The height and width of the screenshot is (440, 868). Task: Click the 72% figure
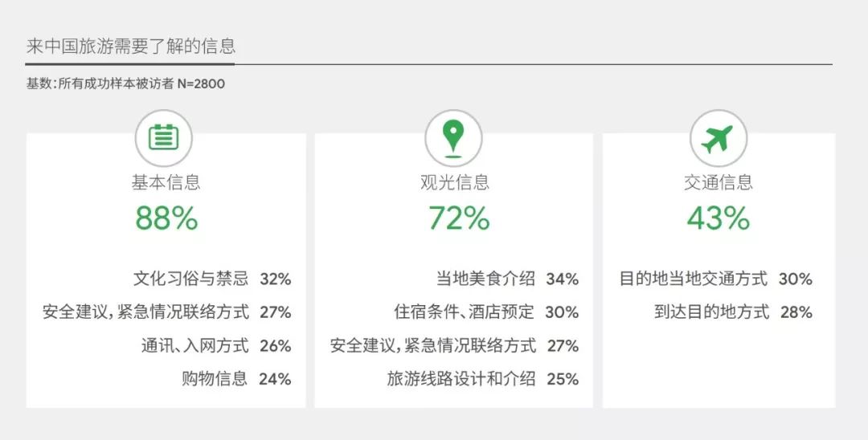point(460,218)
